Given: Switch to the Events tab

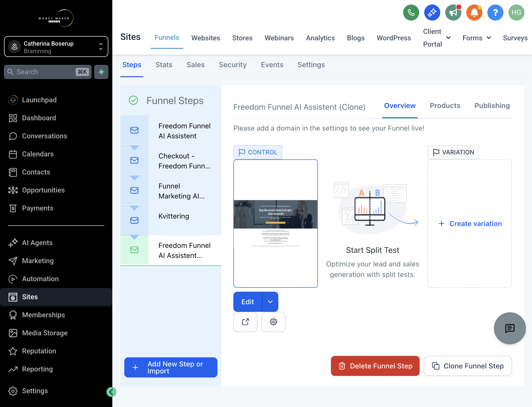Looking at the screenshot, I should [272, 65].
